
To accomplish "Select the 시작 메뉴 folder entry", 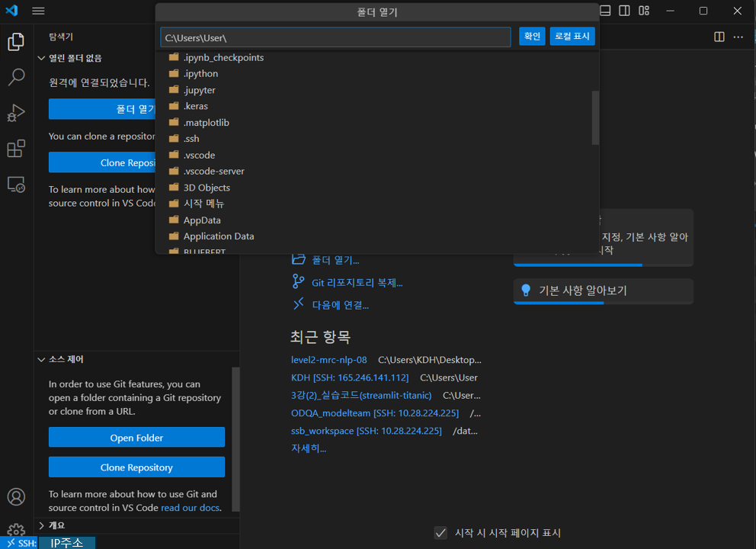I will [377, 204].
